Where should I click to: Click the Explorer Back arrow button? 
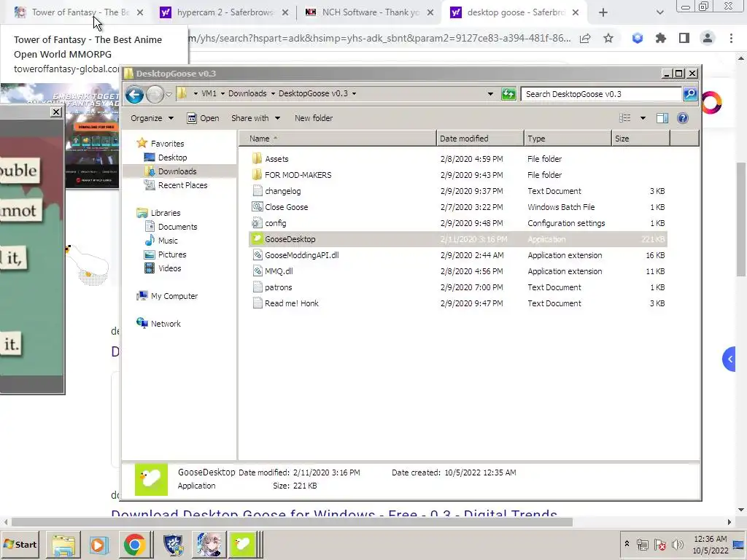click(134, 94)
